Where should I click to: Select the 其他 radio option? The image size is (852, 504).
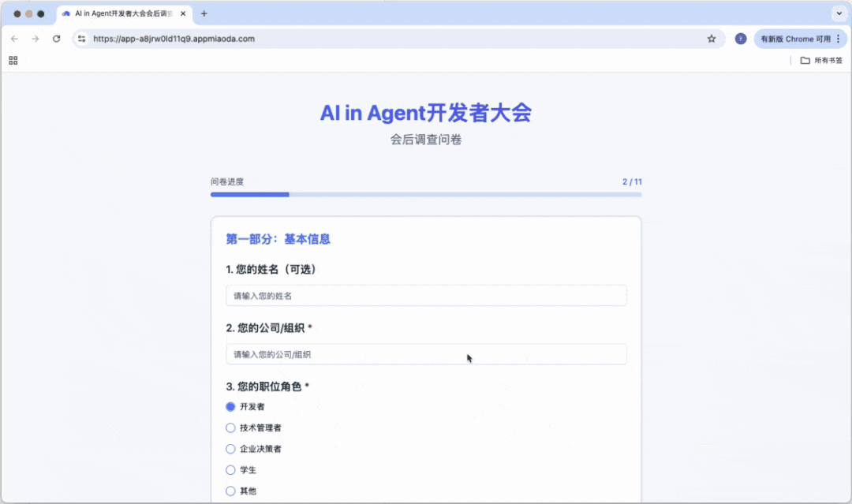[x=230, y=491]
